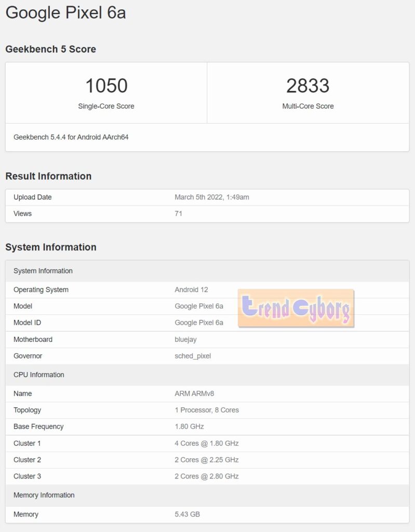Select the 1 Processor, 8 Cores value
Viewport: 415px width, 532px height.
coord(207,410)
